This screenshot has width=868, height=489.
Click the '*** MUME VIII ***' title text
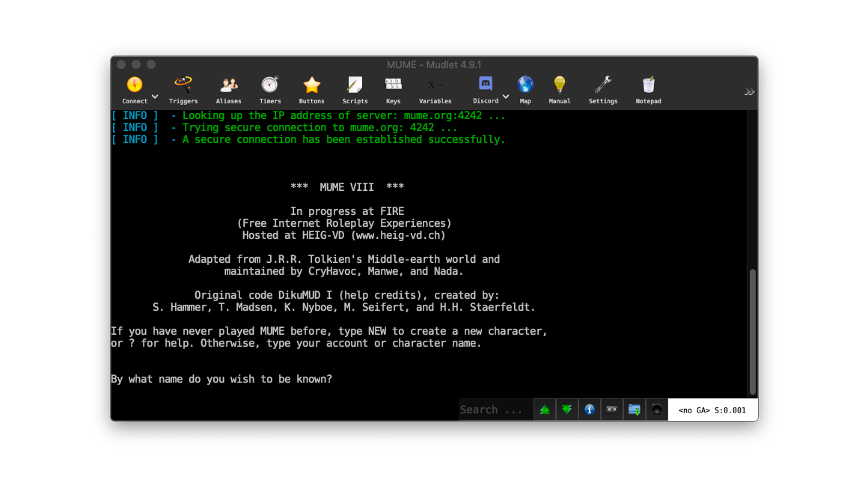pyautogui.click(x=347, y=187)
